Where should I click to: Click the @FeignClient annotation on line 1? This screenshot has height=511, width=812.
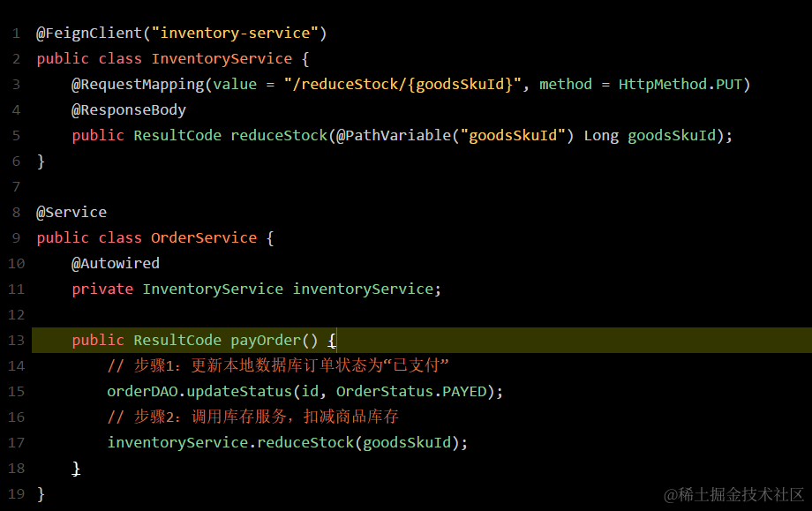tap(89, 34)
